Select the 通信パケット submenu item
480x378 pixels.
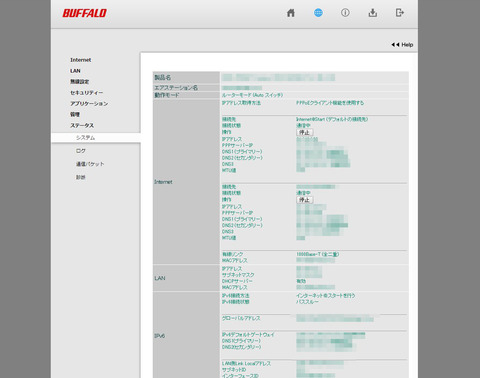click(90, 164)
